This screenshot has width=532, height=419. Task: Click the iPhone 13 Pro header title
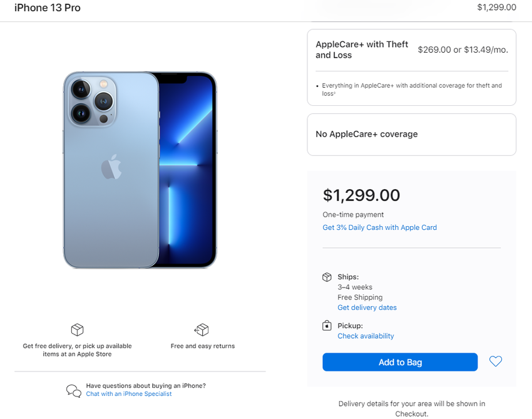pos(48,8)
